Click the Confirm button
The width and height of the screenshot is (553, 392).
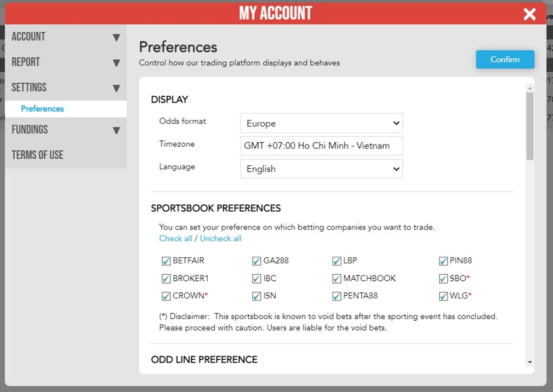pos(504,59)
